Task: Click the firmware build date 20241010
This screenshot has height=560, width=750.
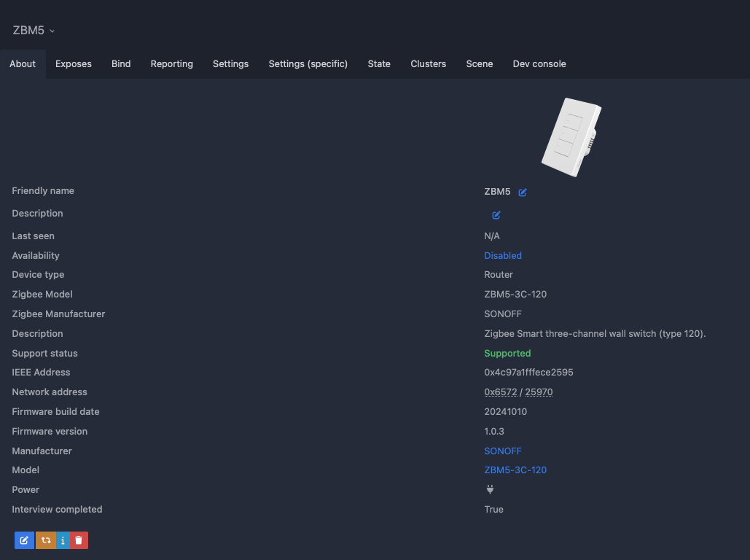Action: coord(506,412)
